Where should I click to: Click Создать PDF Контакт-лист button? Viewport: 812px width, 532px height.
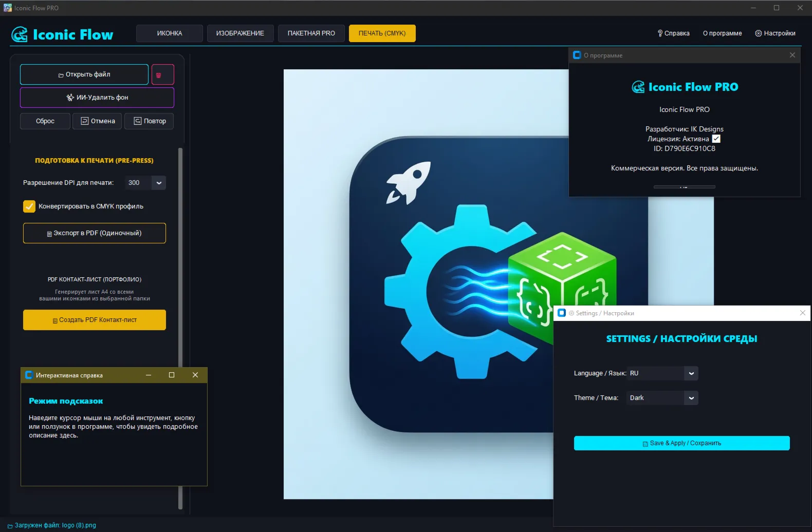[95, 320]
